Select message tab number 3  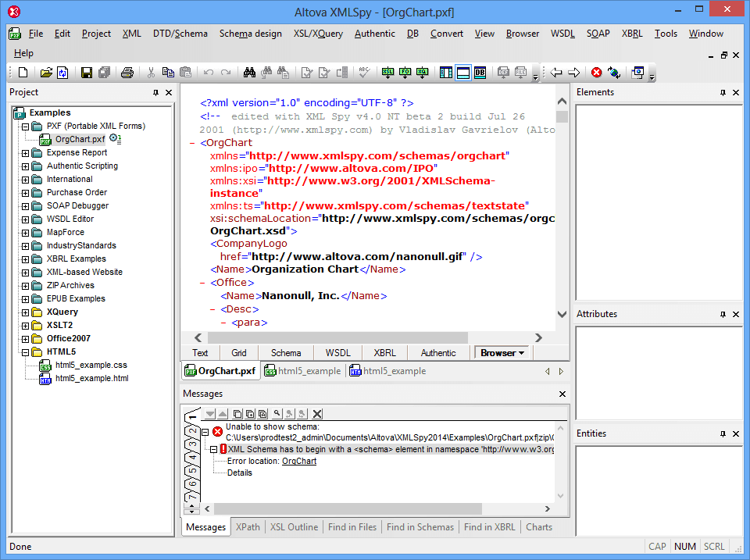(x=192, y=445)
